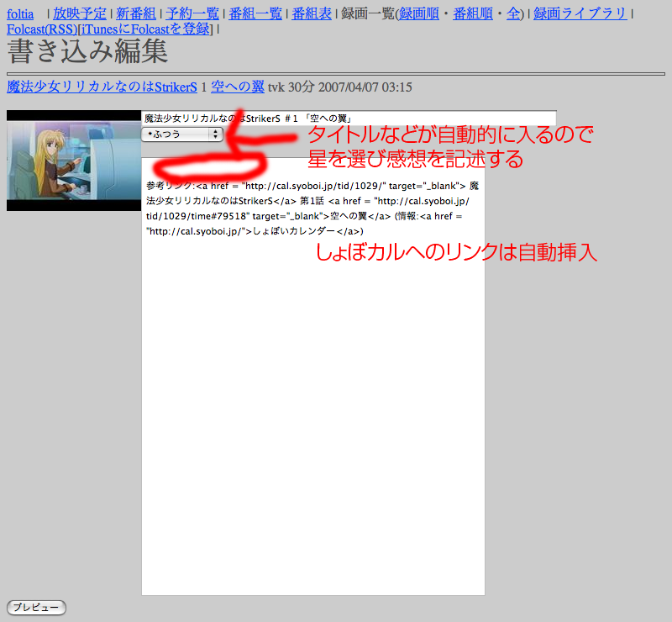
Task: Click the 書き込み編集 page heading
Action: point(87,51)
